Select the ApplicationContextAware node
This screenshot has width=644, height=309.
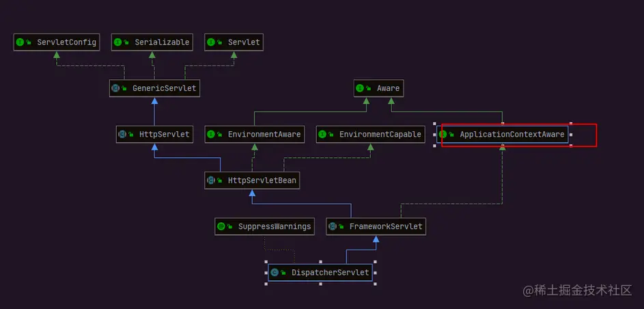point(503,135)
